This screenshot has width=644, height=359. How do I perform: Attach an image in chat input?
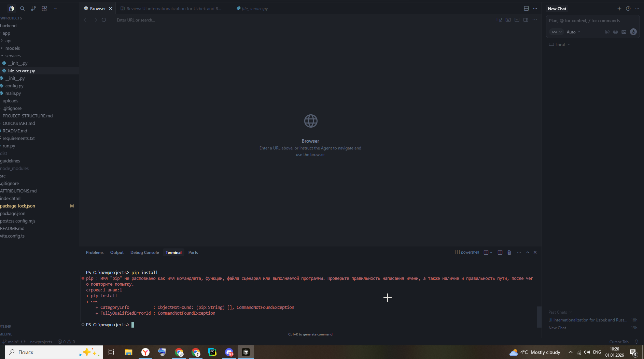624,32
